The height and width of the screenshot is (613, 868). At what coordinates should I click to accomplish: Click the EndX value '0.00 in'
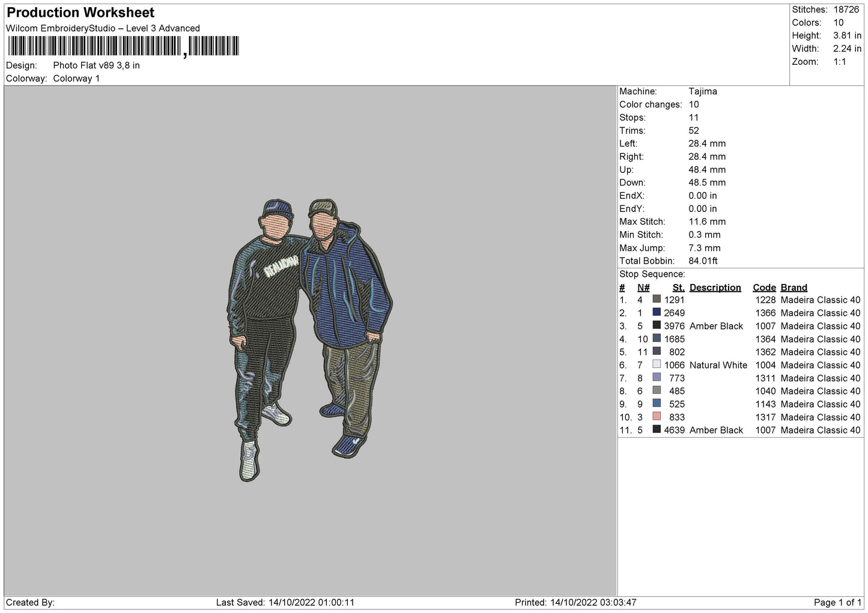coord(703,196)
